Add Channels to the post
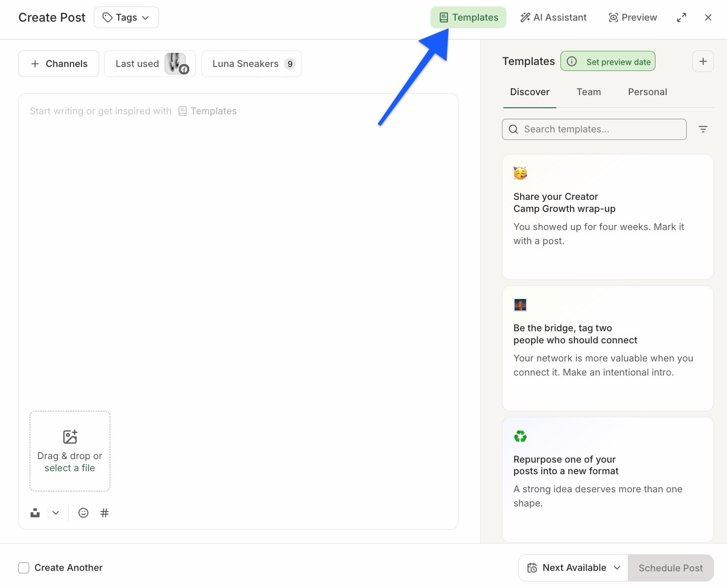The image size is (727, 588). (58, 64)
